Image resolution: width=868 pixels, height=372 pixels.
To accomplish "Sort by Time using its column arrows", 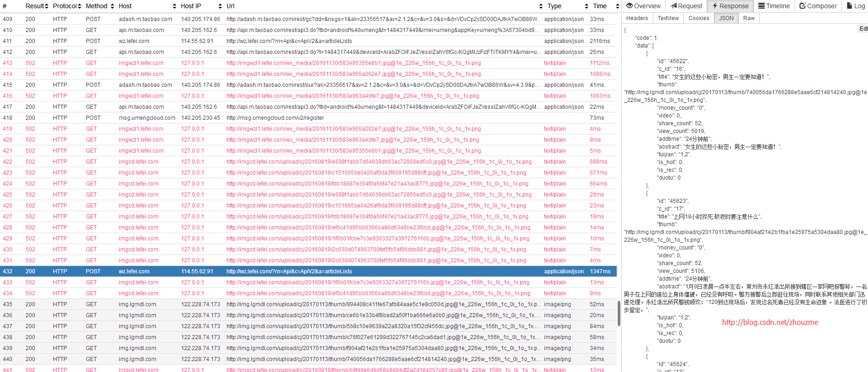I will pos(618,6).
